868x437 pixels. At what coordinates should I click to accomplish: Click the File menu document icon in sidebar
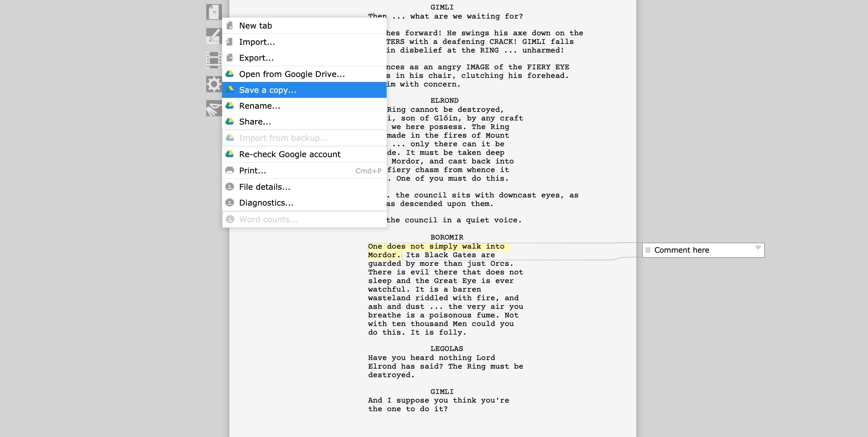click(213, 12)
